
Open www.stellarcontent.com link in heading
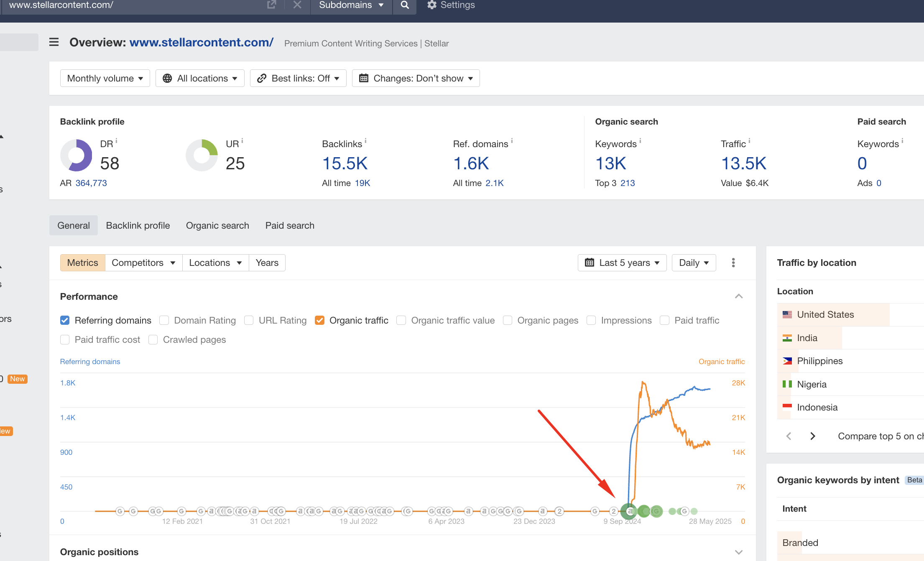coord(202,42)
